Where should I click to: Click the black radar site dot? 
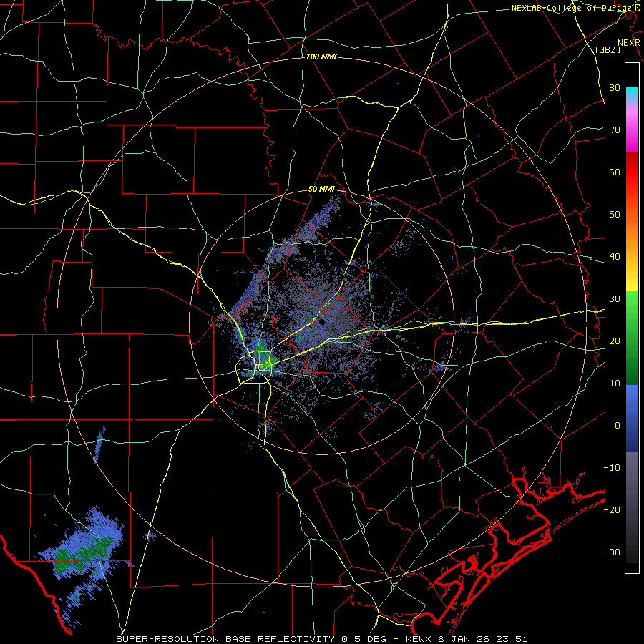coord(322,322)
